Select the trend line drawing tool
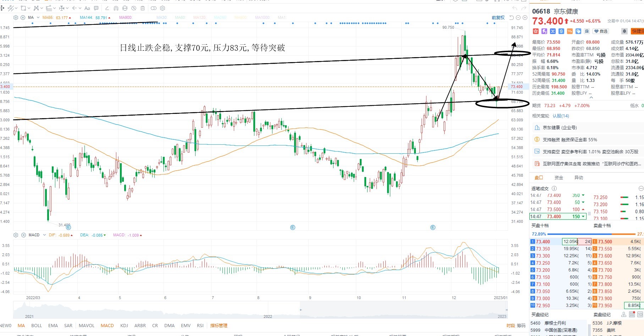 pyautogui.click(x=11, y=8)
